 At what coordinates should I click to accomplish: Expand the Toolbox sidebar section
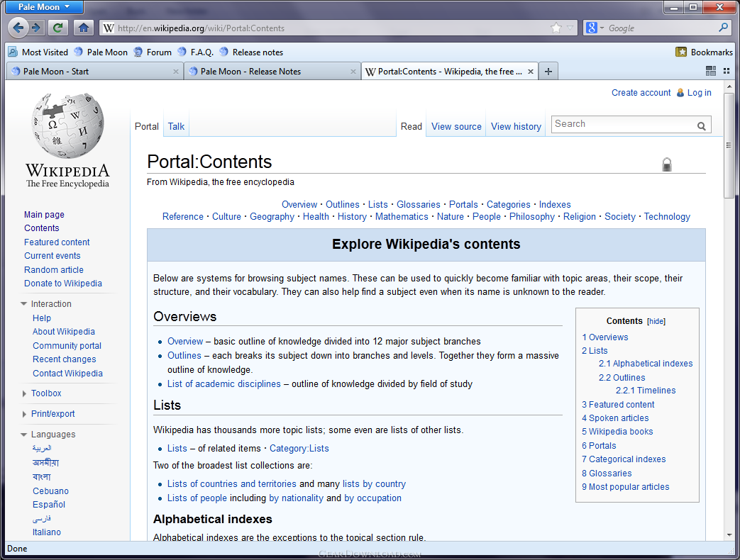(24, 393)
